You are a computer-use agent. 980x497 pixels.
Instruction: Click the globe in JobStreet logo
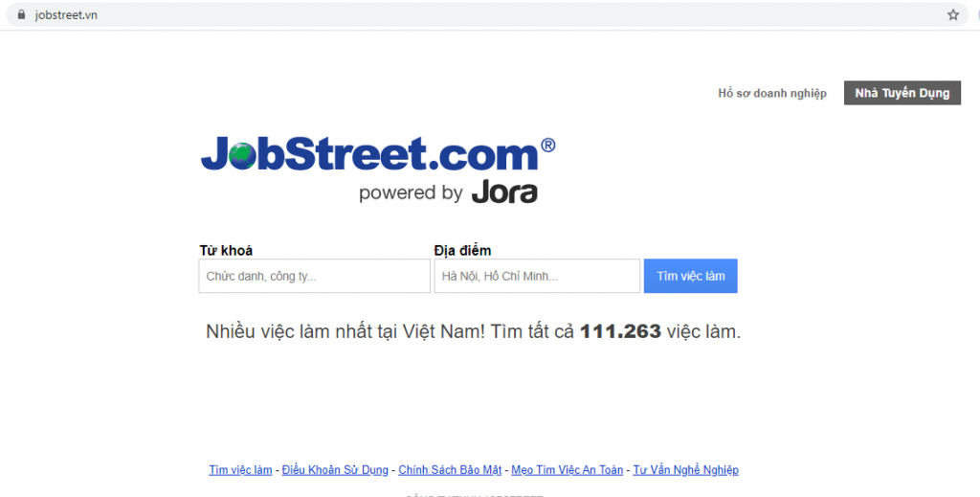(x=242, y=156)
